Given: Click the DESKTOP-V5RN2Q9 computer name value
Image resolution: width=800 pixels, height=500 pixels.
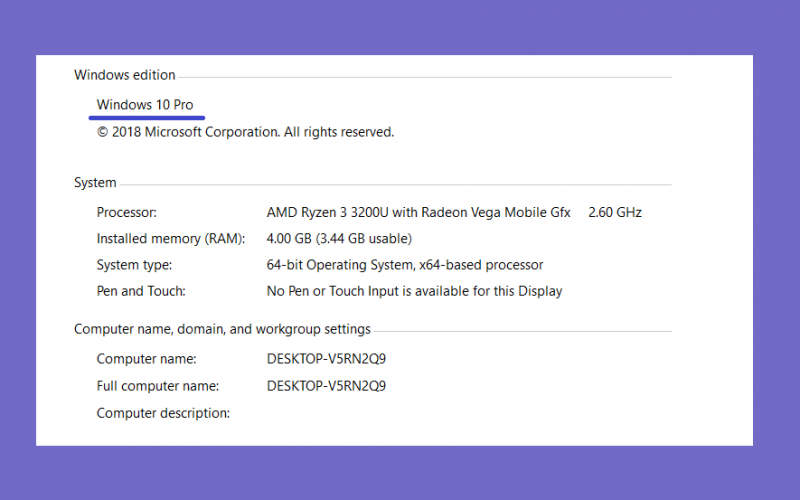Looking at the screenshot, I should (x=327, y=359).
